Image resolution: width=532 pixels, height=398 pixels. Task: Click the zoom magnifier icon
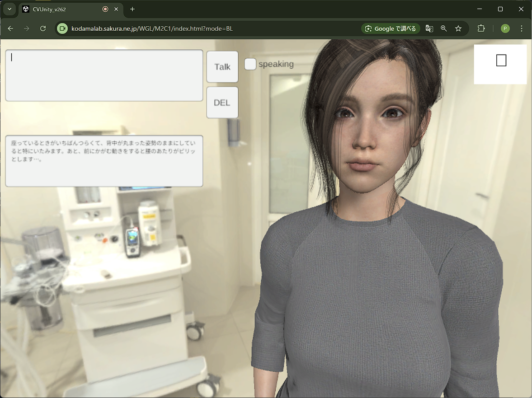(444, 28)
